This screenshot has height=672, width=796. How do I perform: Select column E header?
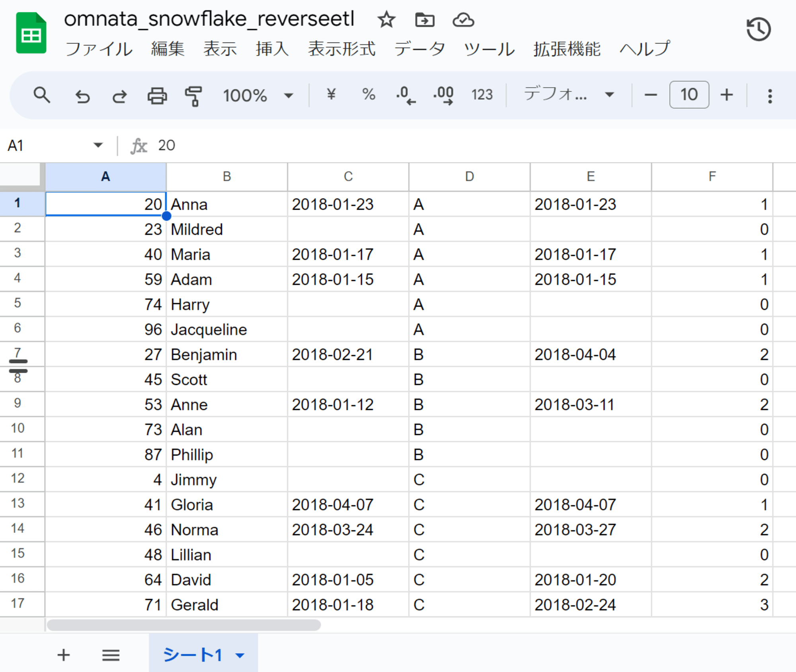click(x=591, y=177)
